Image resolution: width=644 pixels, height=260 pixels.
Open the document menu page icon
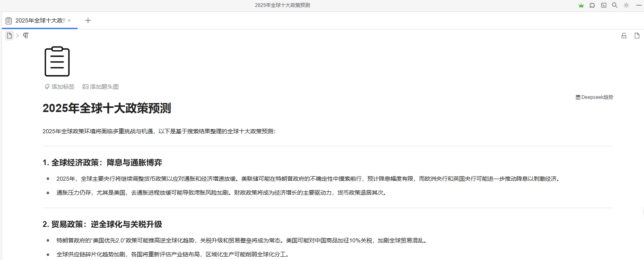point(637,36)
